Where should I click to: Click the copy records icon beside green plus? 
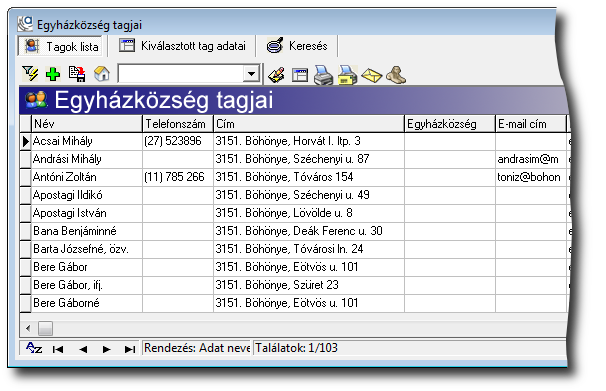click(77, 73)
